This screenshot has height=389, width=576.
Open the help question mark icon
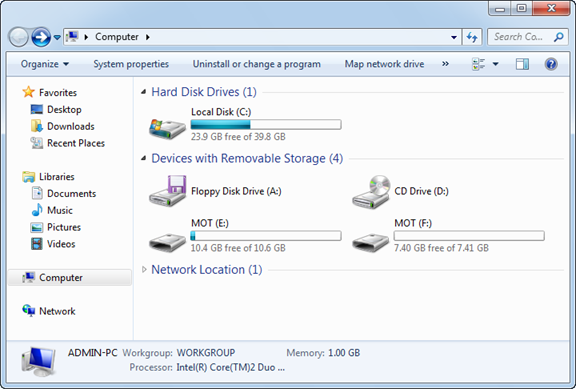point(551,64)
